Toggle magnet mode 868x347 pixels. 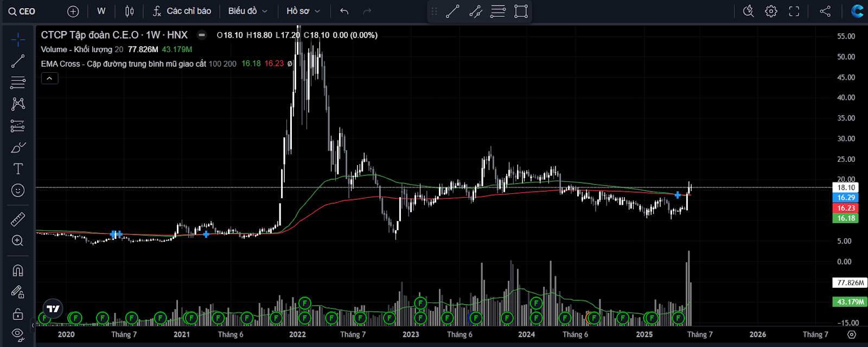coord(18,270)
